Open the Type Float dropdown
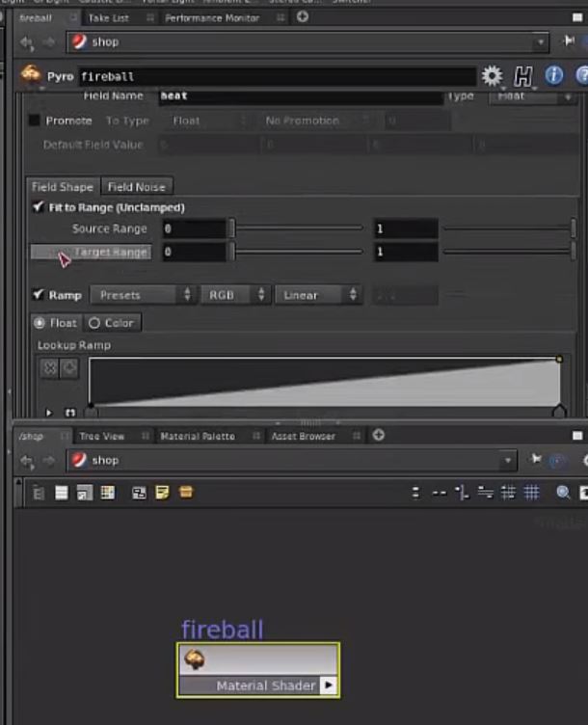588x725 pixels. (533, 96)
